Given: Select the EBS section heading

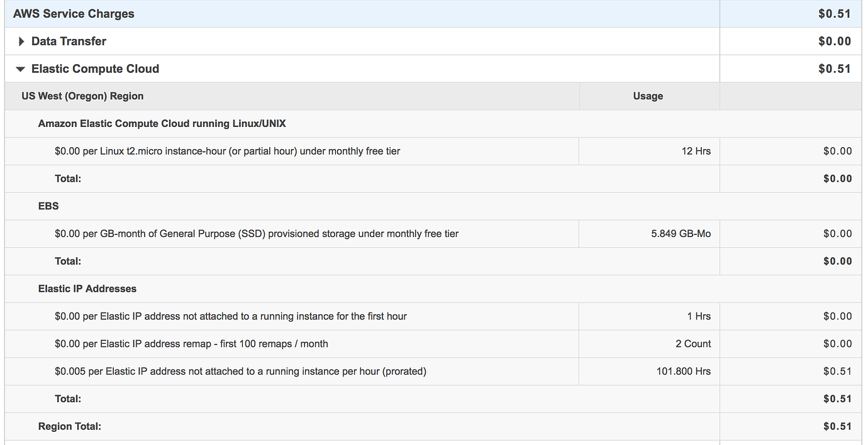Looking at the screenshot, I should click(48, 206).
